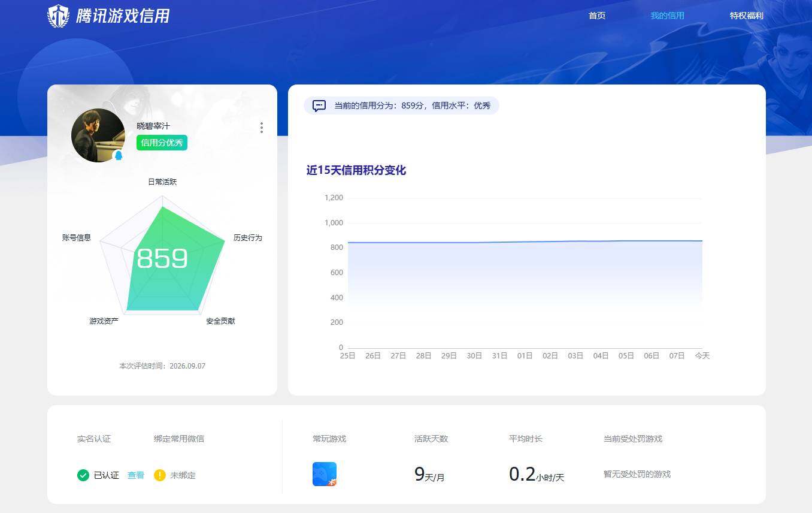Click the 859 score in radar chart
Image resolution: width=812 pixels, height=513 pixels.
coord(162,258)
